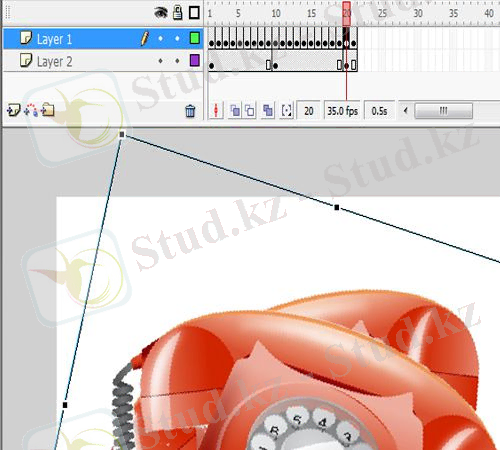This screenshot has height=450, width=500.
Task: Click the square icon to show all as outlines
Action: [194, 13]
